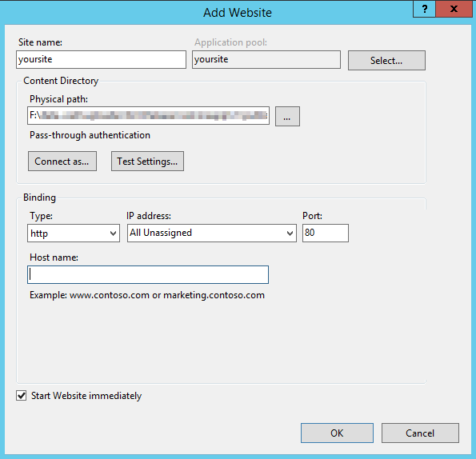Image resolution: width=476 pixels, height=459 pixels.
Task: Uncheck Start Website immediately
Action: point(22,396)
